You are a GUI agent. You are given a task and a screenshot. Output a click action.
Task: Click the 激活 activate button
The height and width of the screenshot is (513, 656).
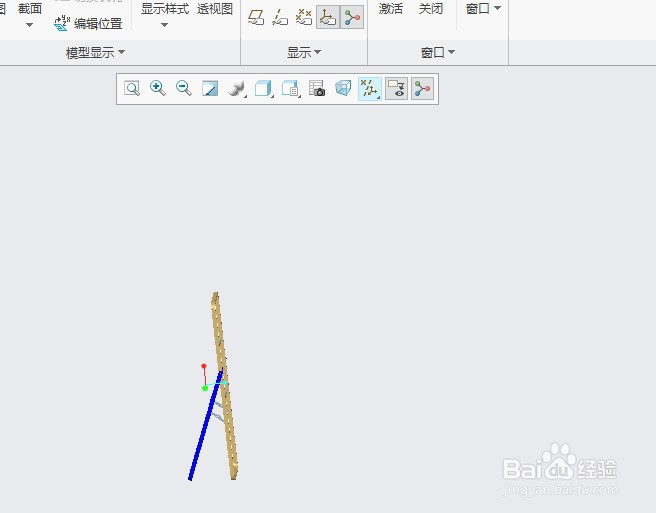[x=391, y=8]
